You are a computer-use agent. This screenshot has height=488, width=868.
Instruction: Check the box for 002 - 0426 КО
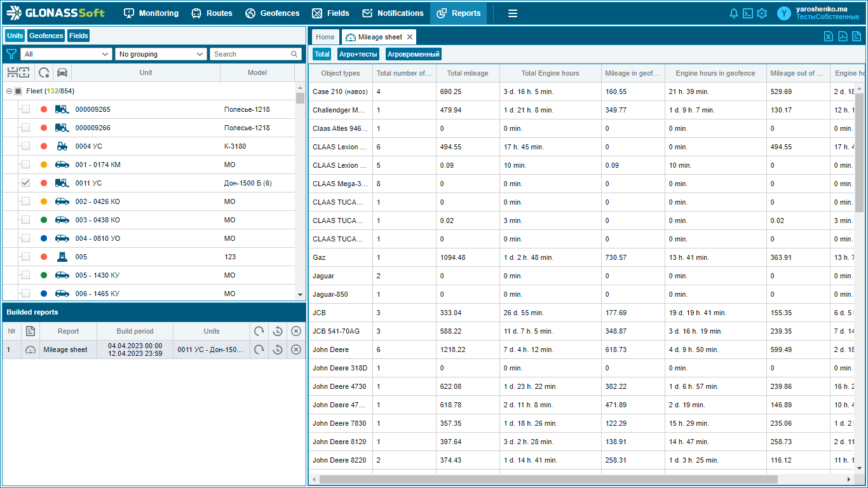pos(25,201)
